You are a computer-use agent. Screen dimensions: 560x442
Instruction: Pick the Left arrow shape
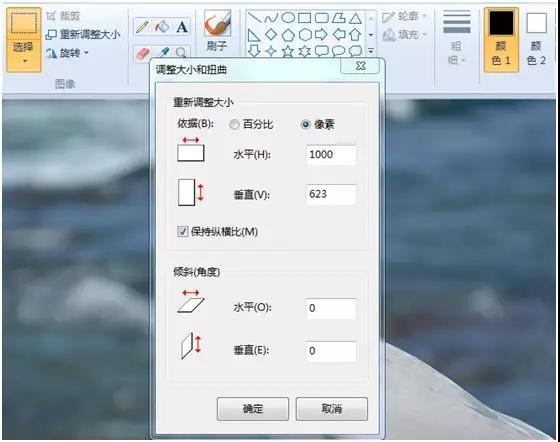339,35
